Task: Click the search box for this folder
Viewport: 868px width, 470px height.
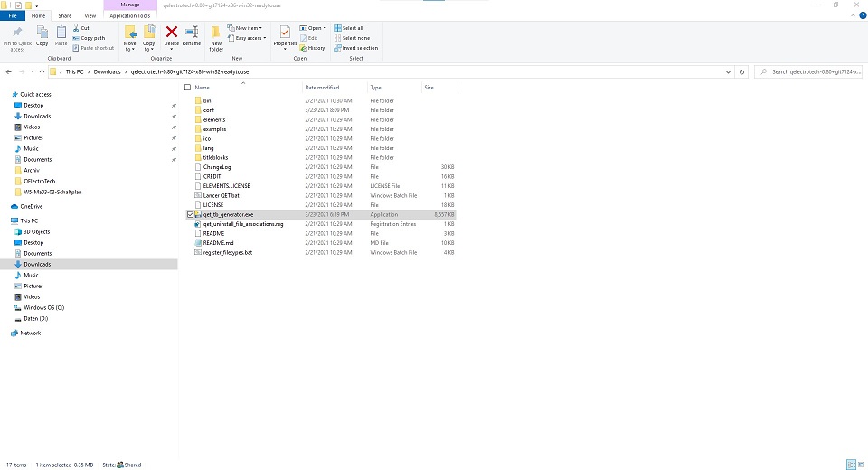Action: point(809,71)
